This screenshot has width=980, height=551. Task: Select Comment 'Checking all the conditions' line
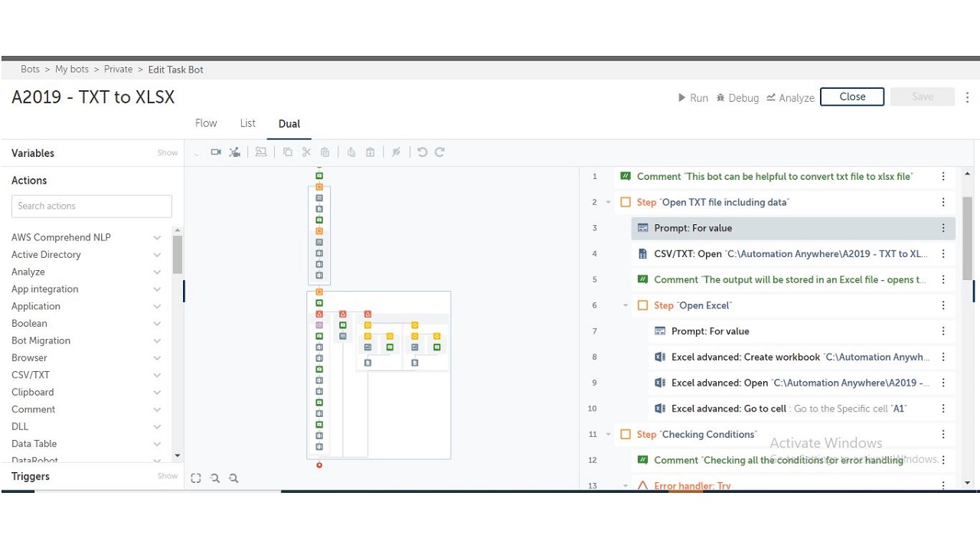click(x=793, y=460)
